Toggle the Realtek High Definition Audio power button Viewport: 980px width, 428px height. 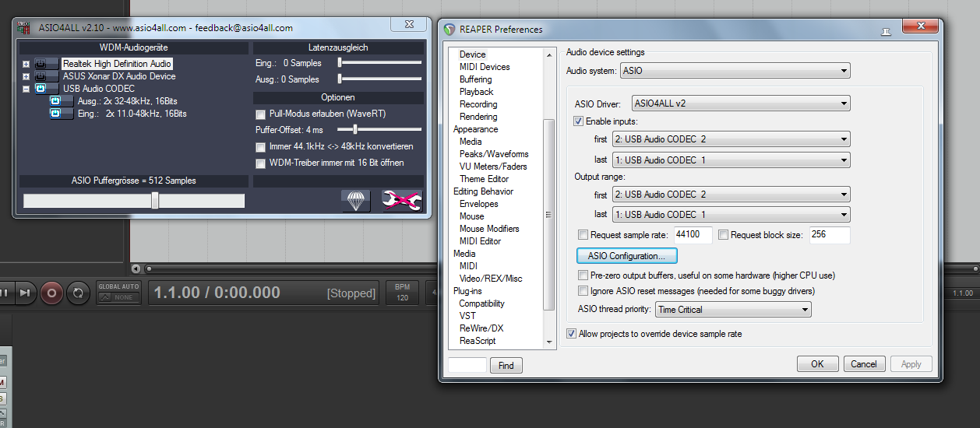(47, 64)
